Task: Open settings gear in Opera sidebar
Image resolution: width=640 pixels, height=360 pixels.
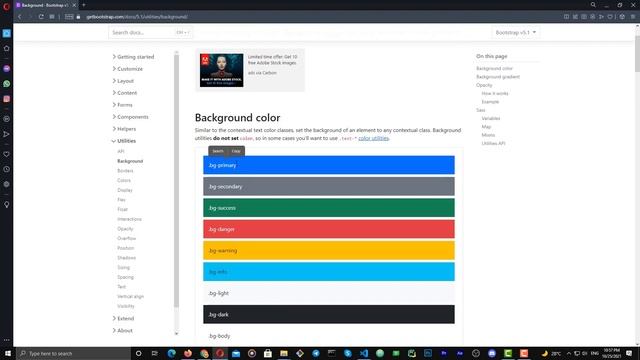Action: pyautogui.click(x=7, y=184)
